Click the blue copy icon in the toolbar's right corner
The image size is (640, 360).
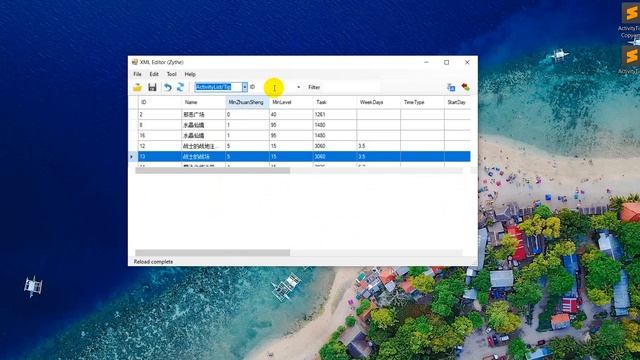click(451, 87)
